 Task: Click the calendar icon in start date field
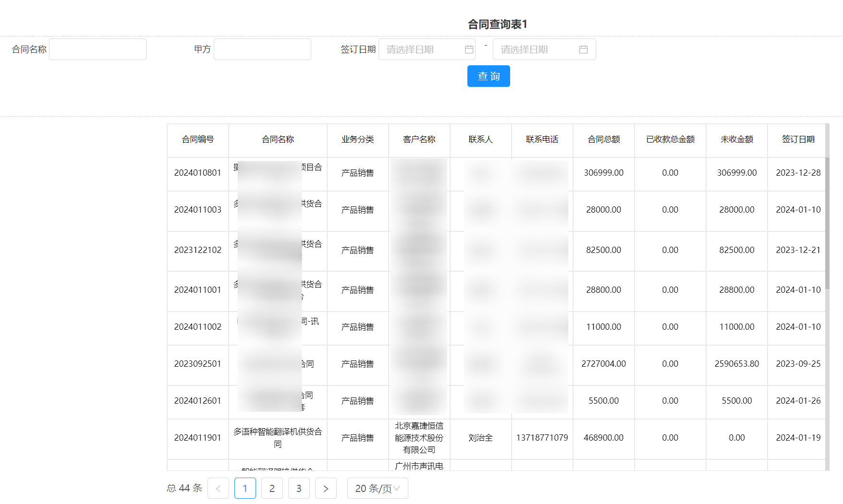(x=469, y=49)
